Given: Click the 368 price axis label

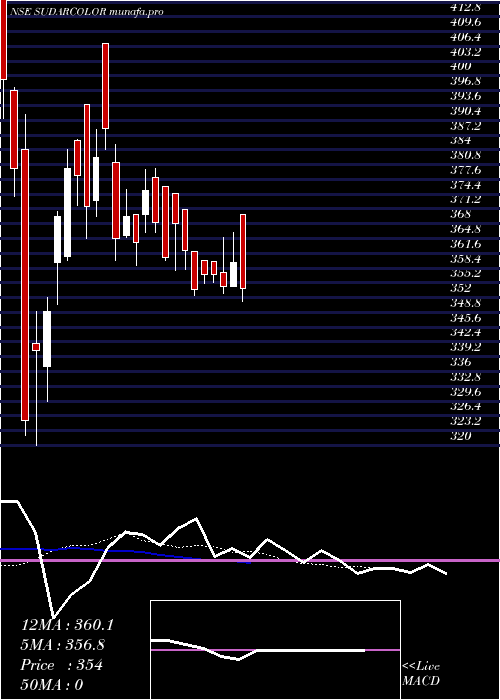Looking at the screenshot, I should (x=461, y=214).
